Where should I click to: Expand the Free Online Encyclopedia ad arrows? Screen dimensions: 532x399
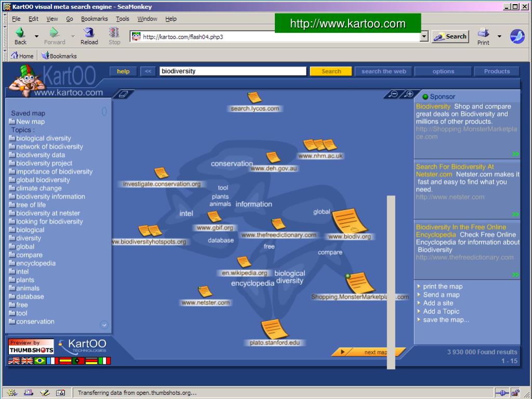[x=515, y=275]
